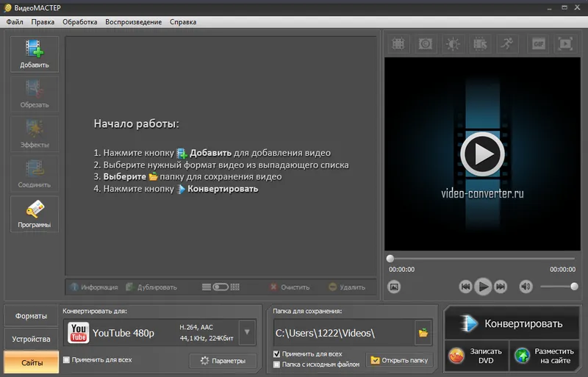The width and height of the screenshot is (588, 377).
Task: Click the Дублировать button
Action: tap(151, 287)
